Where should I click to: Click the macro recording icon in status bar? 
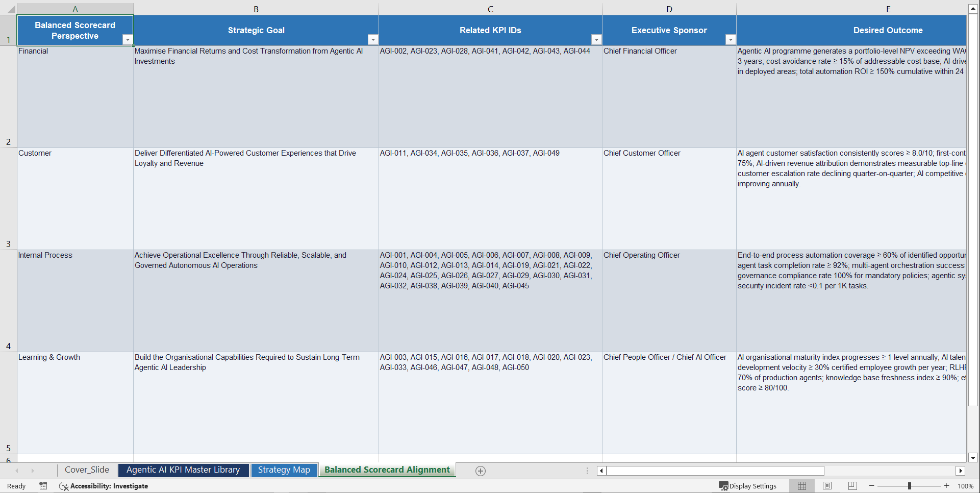43,486
